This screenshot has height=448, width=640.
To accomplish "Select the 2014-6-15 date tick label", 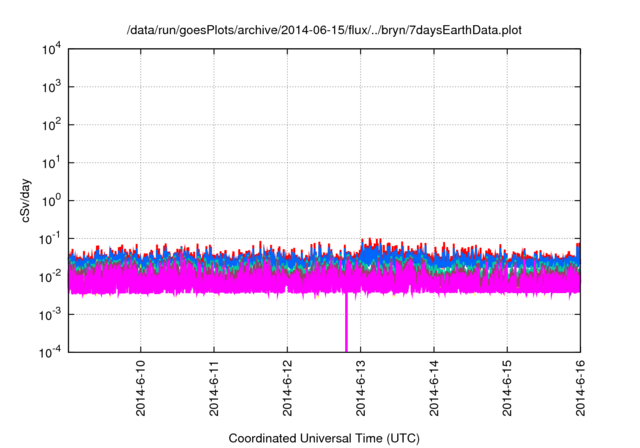I will [x=507, y=388].
